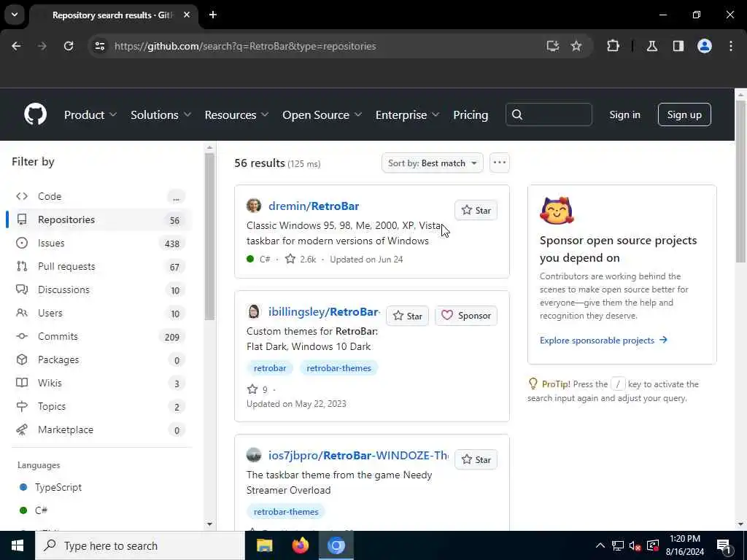Select the Repositories filter

point(100,219)
